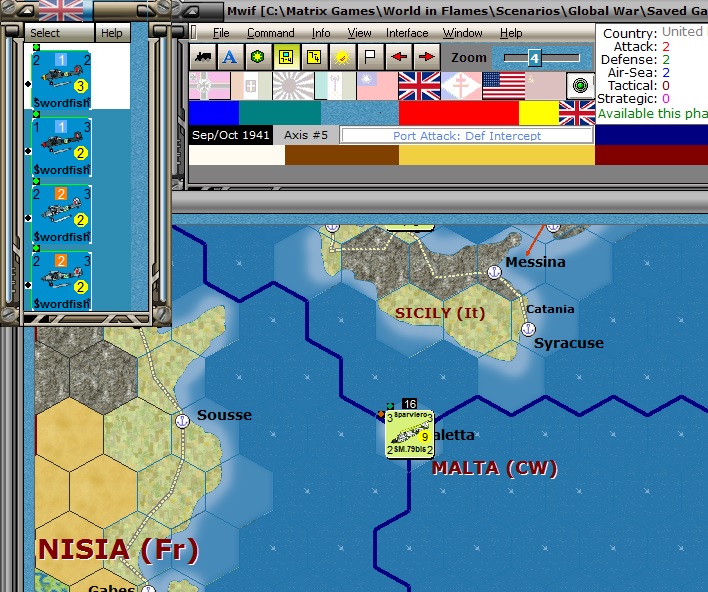The image size is (708, 592).
Task: Click the train locomotive toolbar icon
Action: click(203, 57)
